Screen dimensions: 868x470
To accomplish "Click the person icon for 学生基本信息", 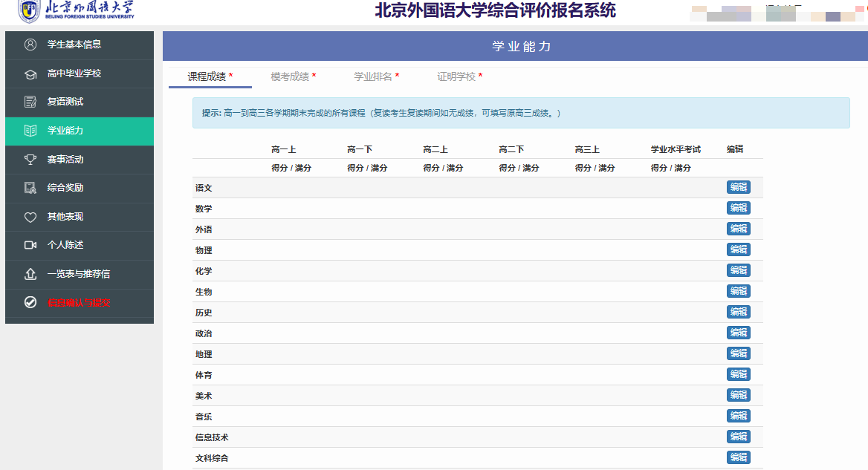I will 30,45.
